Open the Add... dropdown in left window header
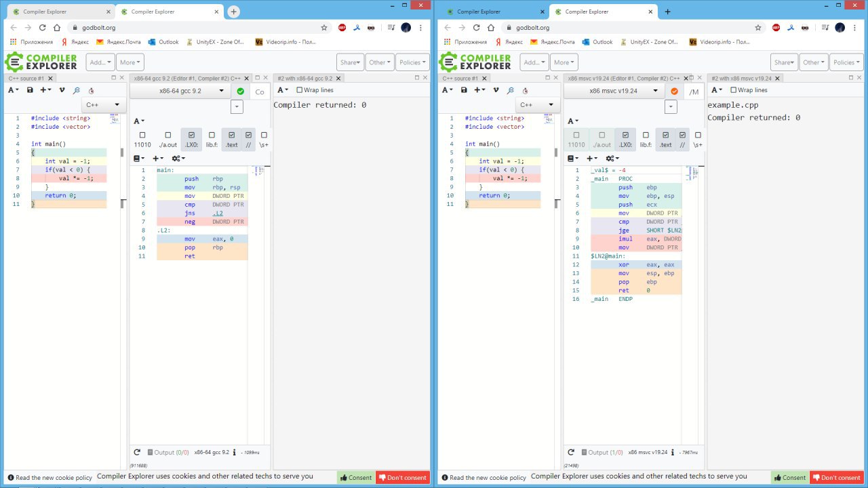Image resolution: width=868 pixels, height=488 pixels. [x=100, y=62]
